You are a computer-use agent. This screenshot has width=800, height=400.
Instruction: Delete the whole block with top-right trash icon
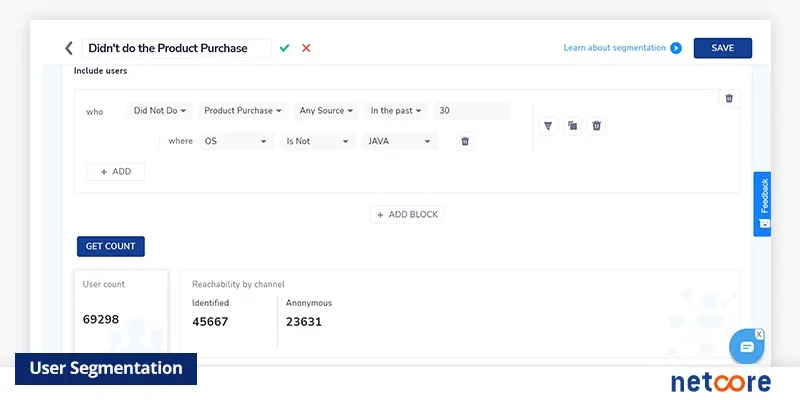click(729, 98)
